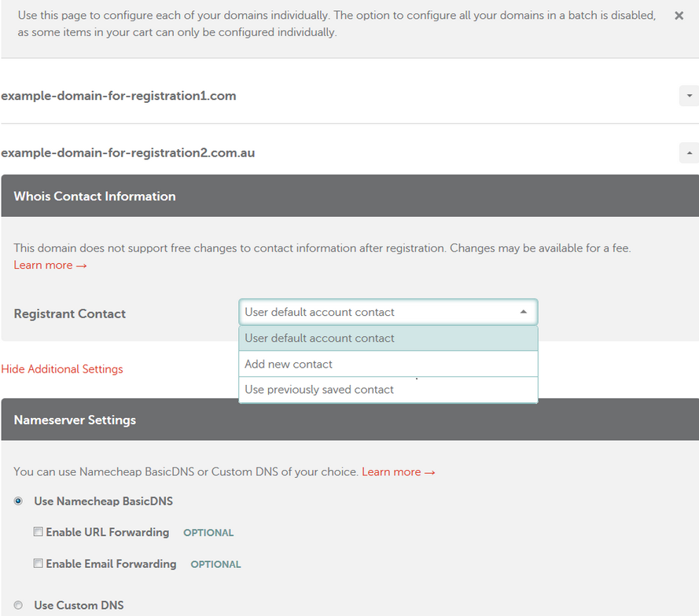Dismiss the configuration notice with the X
This screenshot has width=699, height=616.
tap(679, 15)
